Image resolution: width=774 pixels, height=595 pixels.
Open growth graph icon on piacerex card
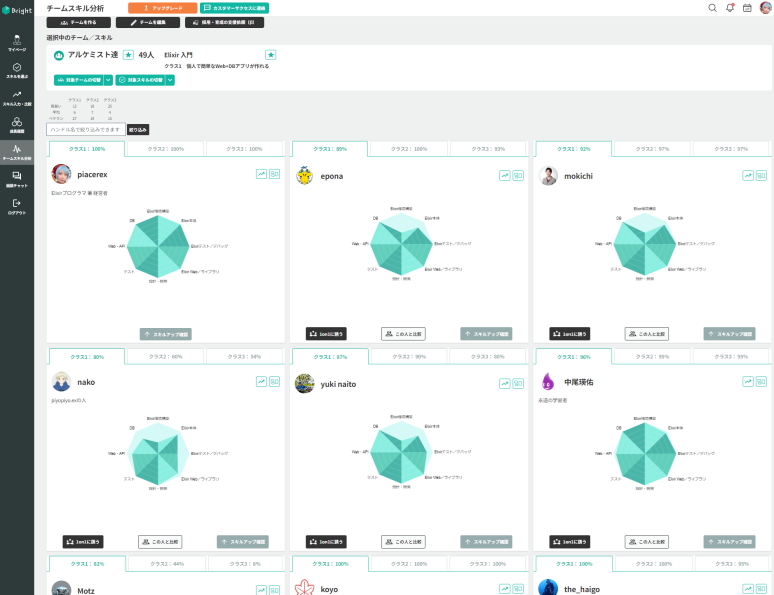tap(261, 174)
